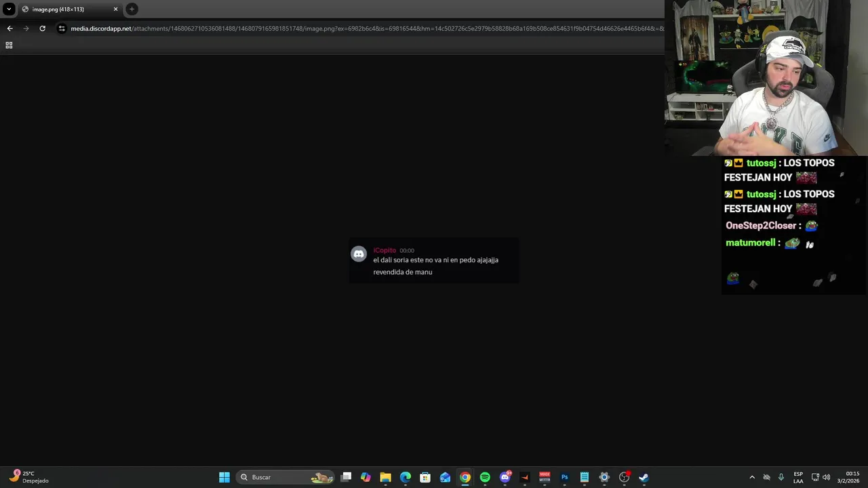
Task: Open the Settings gear on the taskbar
Action: coord(604,477)
